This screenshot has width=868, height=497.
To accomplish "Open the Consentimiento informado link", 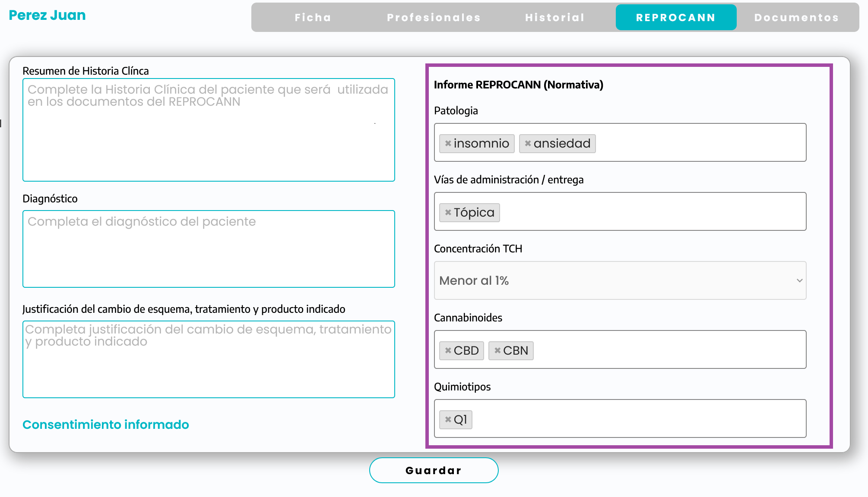I will pyautogui.click(x=106, y=425).
